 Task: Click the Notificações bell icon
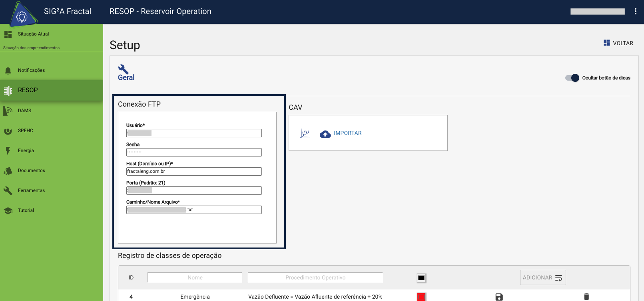point(8,71)
